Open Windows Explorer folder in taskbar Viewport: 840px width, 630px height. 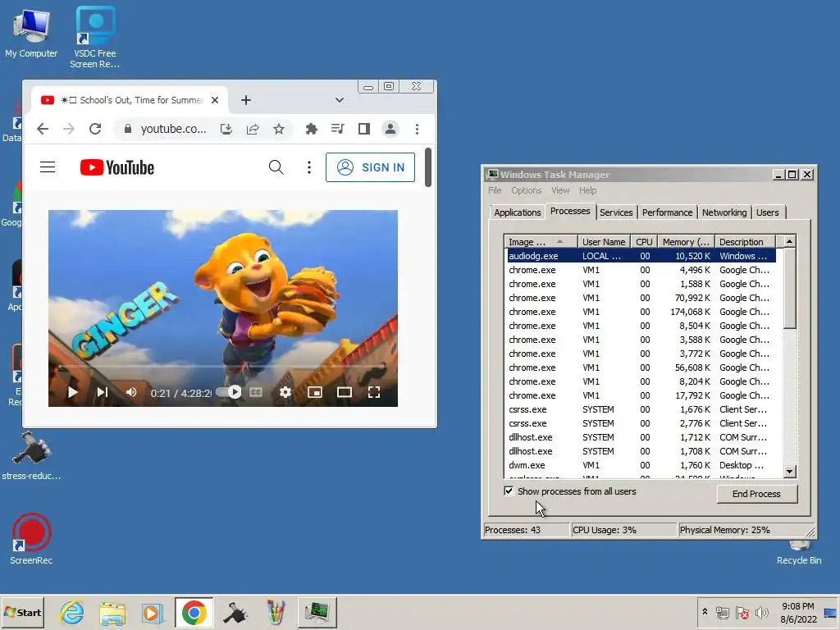click(x=112, y=612)
